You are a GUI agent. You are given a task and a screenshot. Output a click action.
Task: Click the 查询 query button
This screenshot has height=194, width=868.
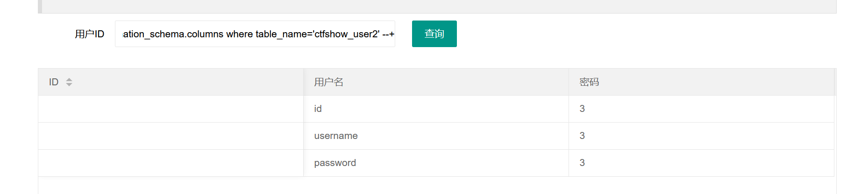point(434,34)
